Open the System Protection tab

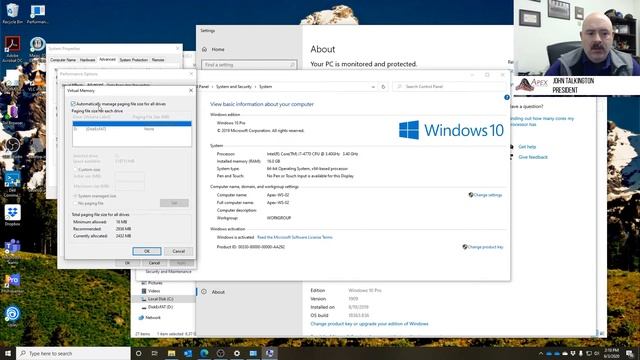(x=133, y=60)
